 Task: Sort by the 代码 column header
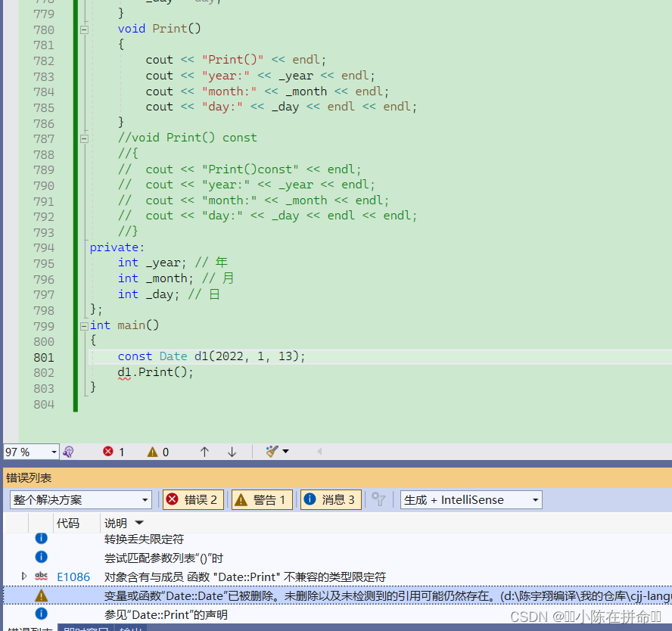67,523
